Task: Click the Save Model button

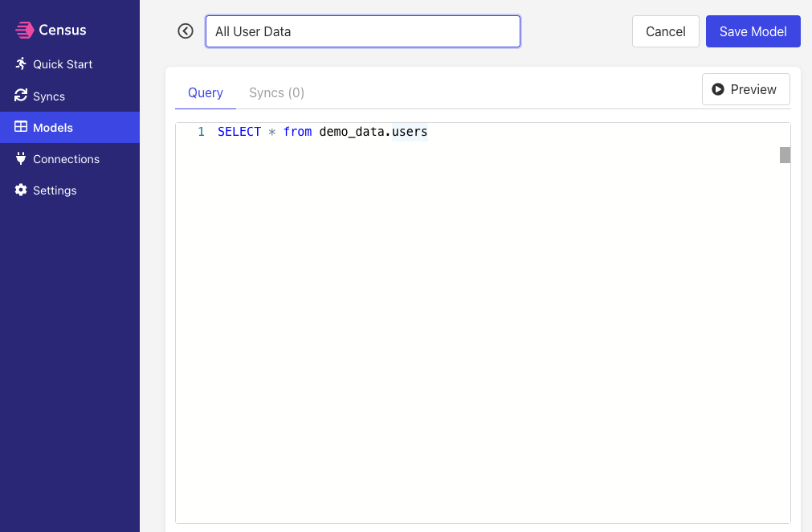Action: (753, 32)
